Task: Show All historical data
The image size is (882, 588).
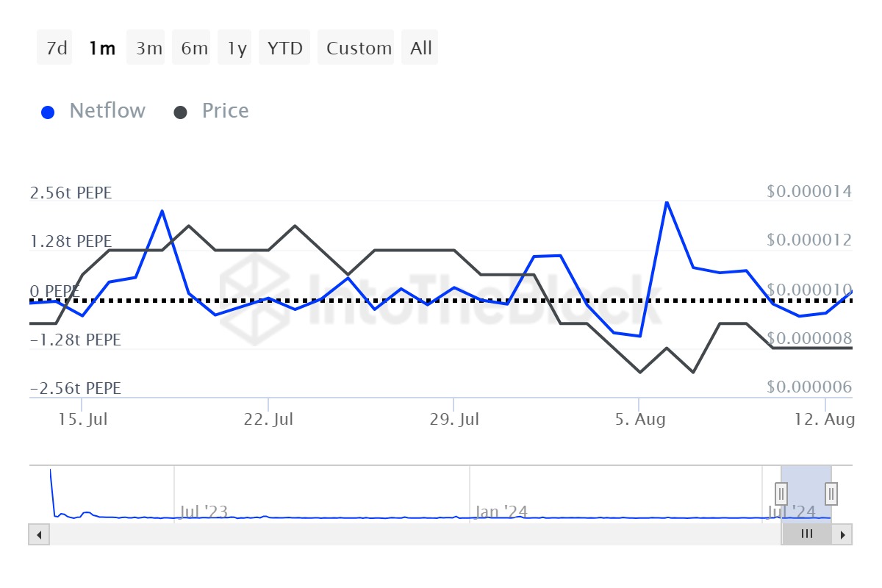Action: (421, 49)
